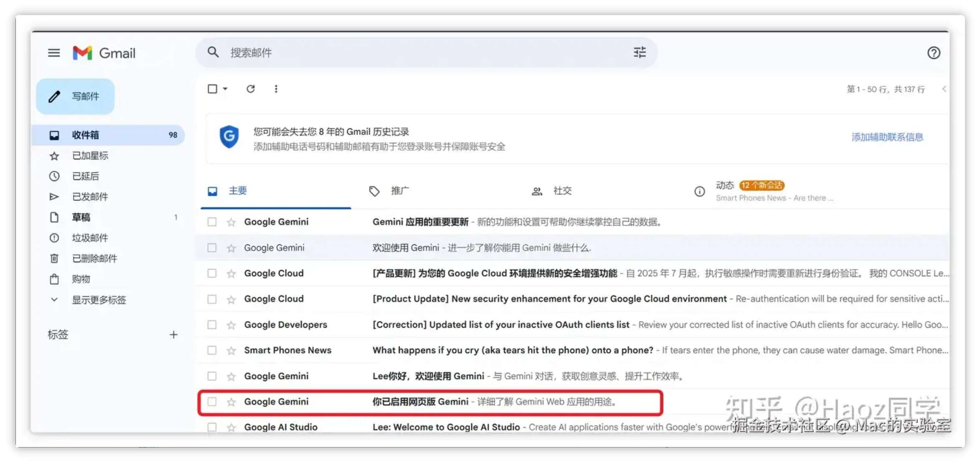
Task: Select Gemini 应用的重要更新 email checkbox
Action: pyautogui.click(x=212, y=222)
